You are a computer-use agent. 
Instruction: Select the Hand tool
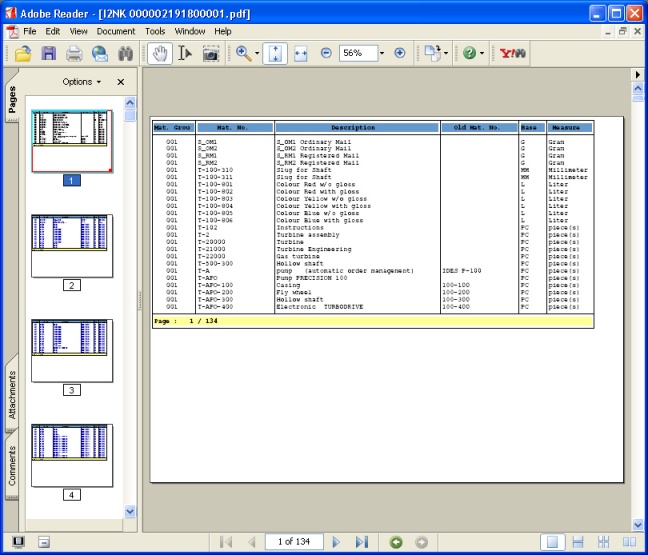click(159, 53)
